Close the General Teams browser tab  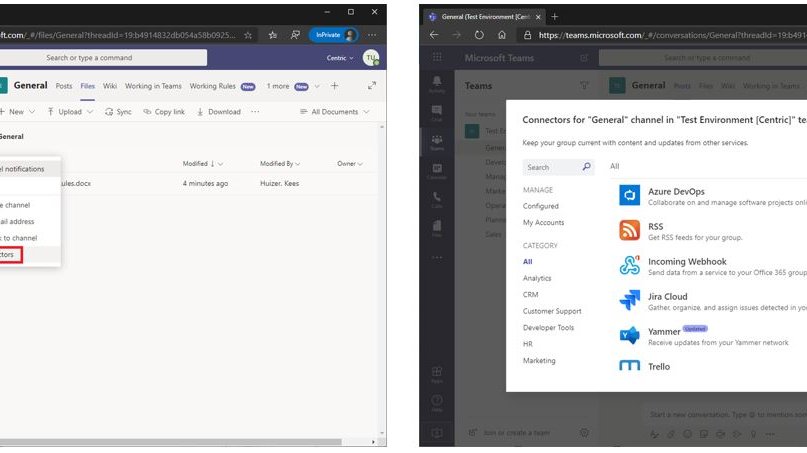pos(538,17)
